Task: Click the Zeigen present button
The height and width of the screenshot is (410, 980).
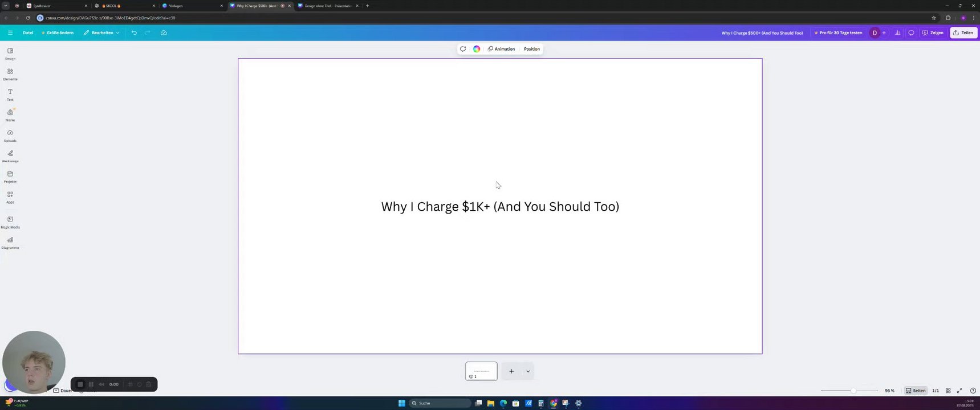Action: (x=933, y=33)
